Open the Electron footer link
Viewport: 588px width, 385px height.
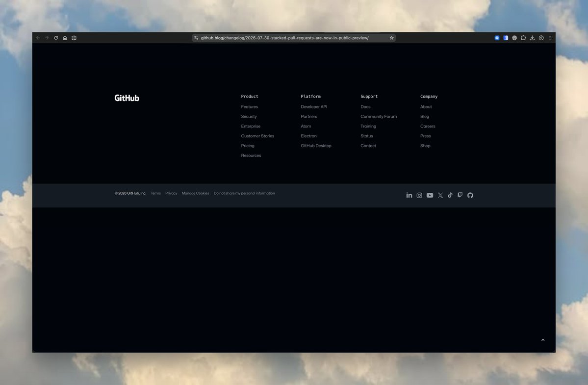(308, 136)
